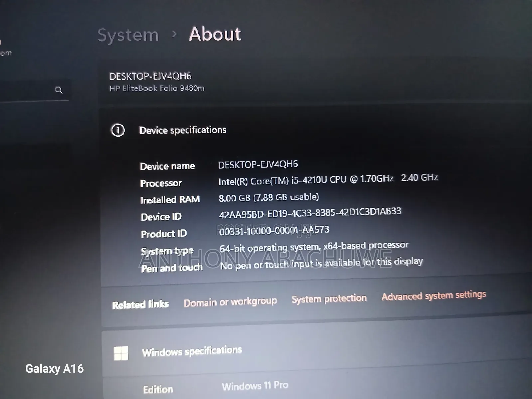Click the Related links label
Viewport: 532px width, 399px height.
pos(140,304)
